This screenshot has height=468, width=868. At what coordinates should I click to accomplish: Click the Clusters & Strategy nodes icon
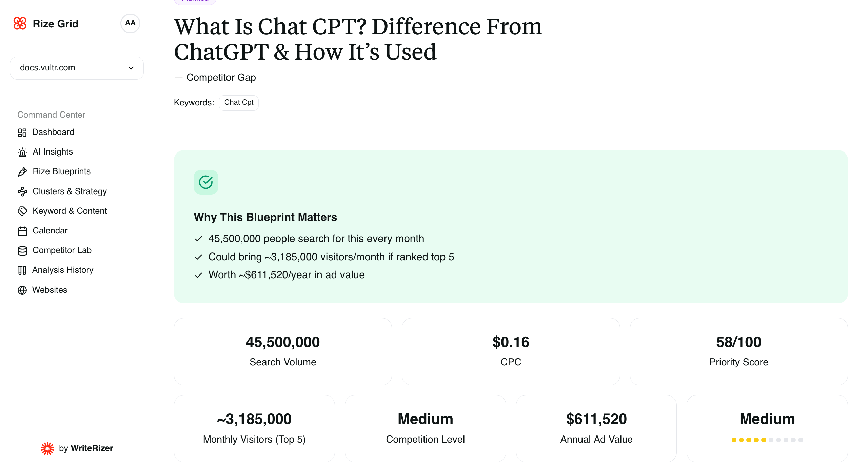[22, 191]
